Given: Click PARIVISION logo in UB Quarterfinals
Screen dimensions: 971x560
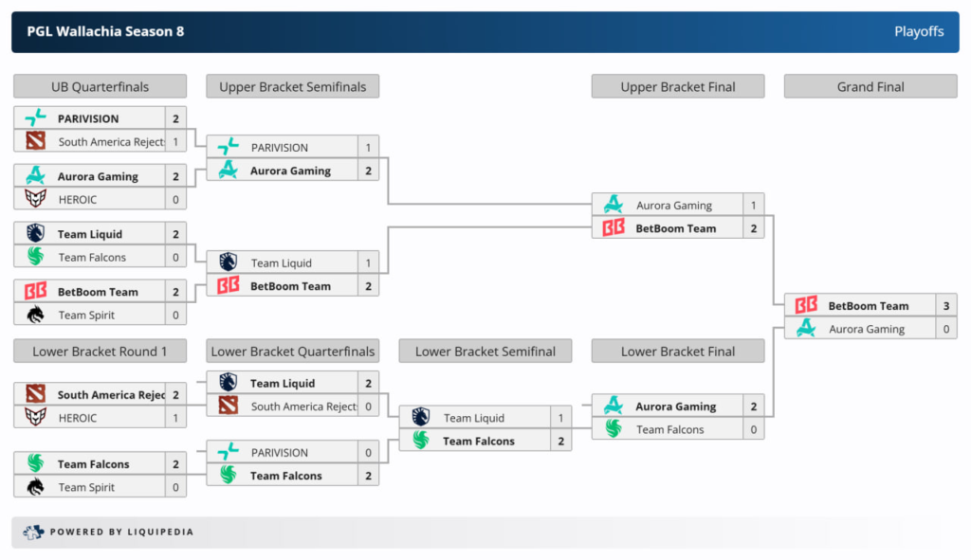Looking at the screenshot, I should [x=36, y=118].
